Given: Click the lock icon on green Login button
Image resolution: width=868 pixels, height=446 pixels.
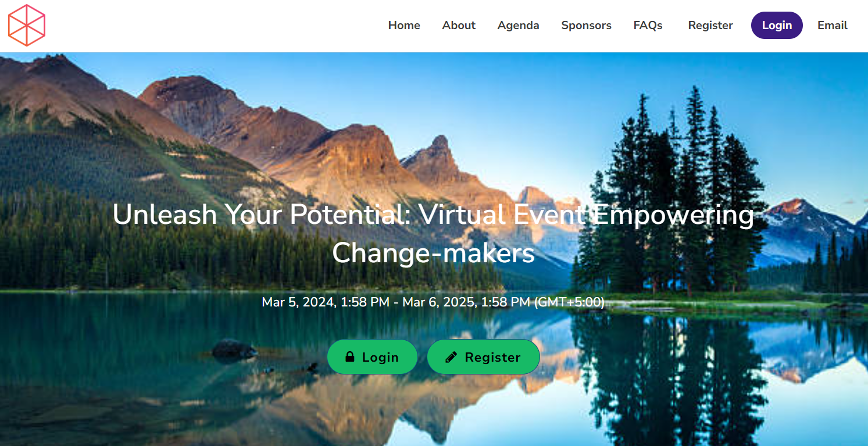Looking at the screenshot, I should point(350,356).
